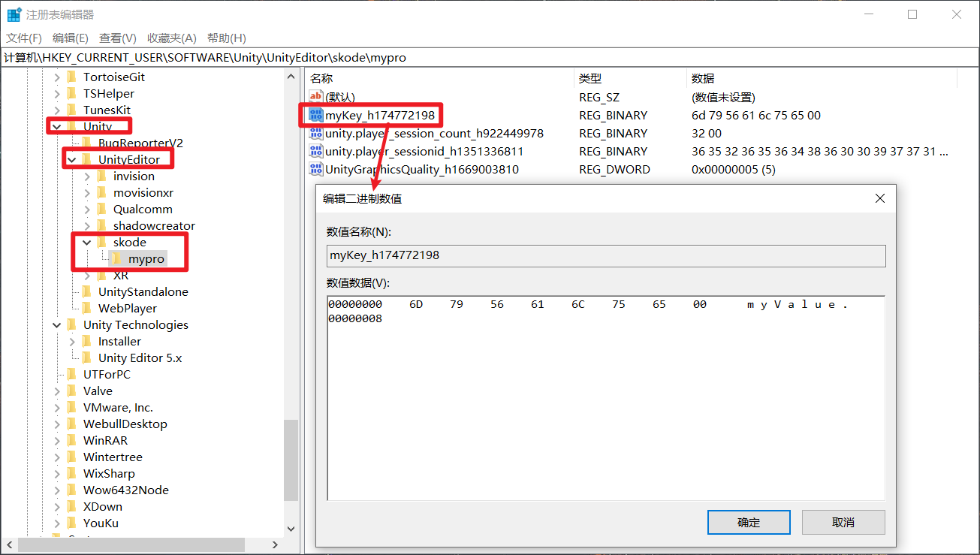Click the invision folder icon
The height and width of the screenshot is (555, 980).
coord(102,176)
